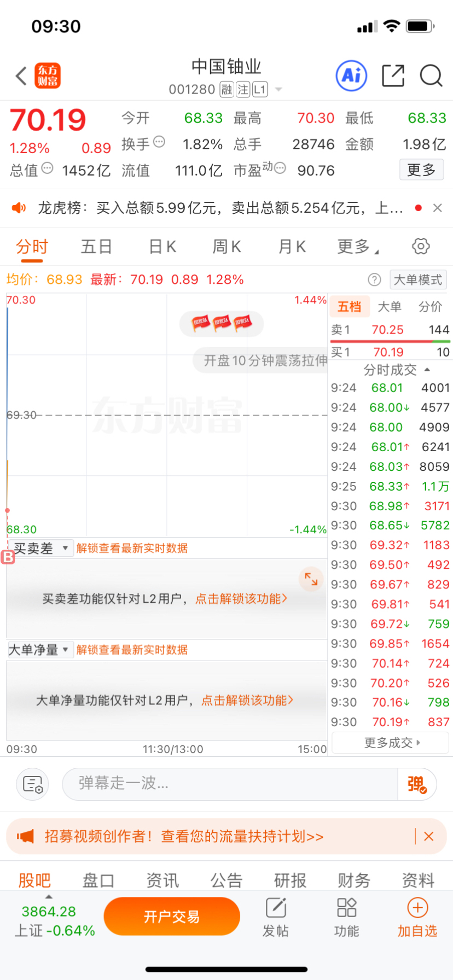This screenshot has height=980, width=453.
Task: Open the 财务 finance tab
Action: tap(355, 880)
